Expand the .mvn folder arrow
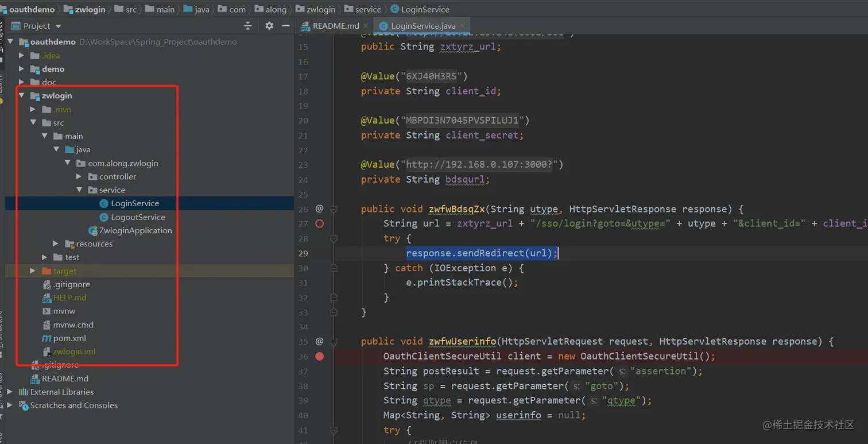Image resolution: width=868 pixels, height=444 pixels. tap(33, 109)
